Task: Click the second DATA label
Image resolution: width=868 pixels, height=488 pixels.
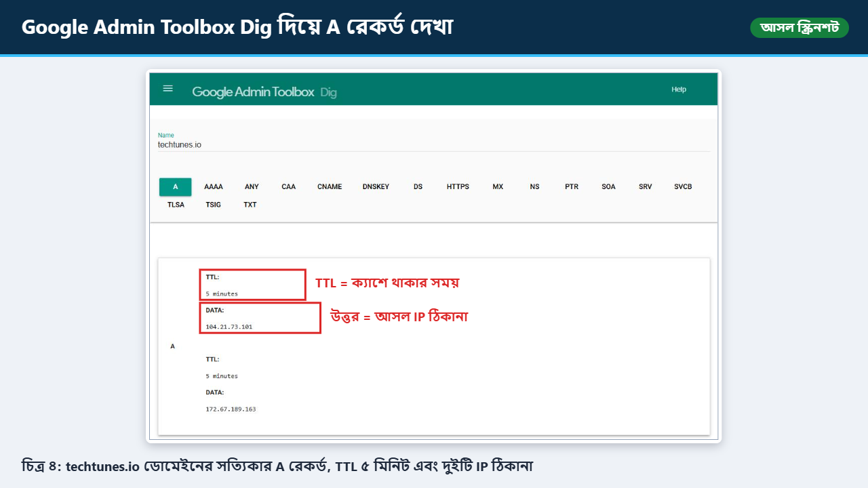Action: coord(215,392)
